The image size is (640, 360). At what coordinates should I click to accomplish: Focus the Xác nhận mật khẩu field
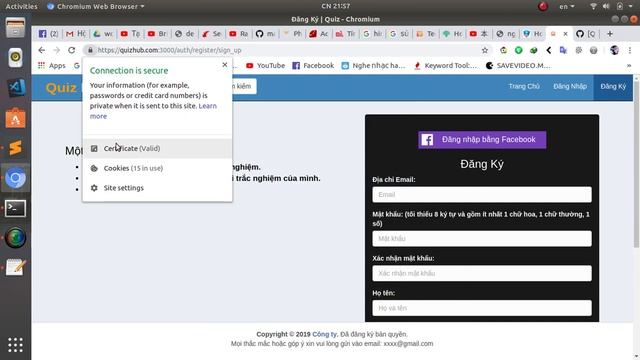(482, 273)
